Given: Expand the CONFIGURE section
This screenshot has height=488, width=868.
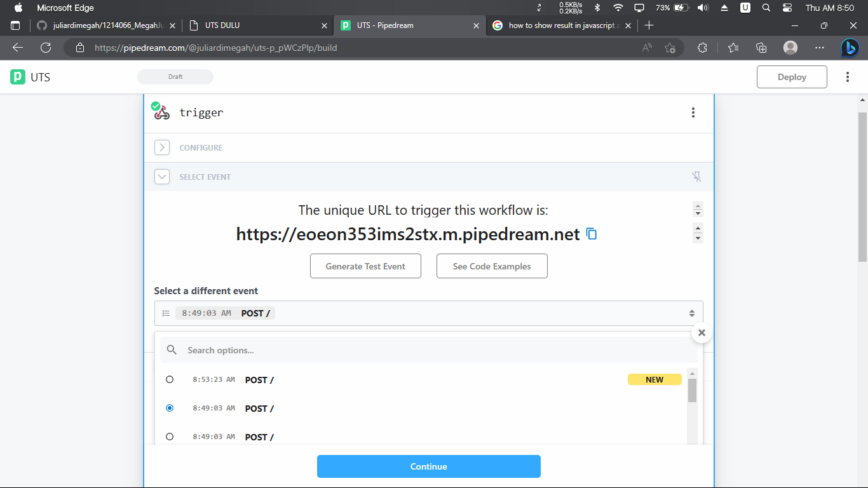Looking at the screenshot, I should pos(162,147).
